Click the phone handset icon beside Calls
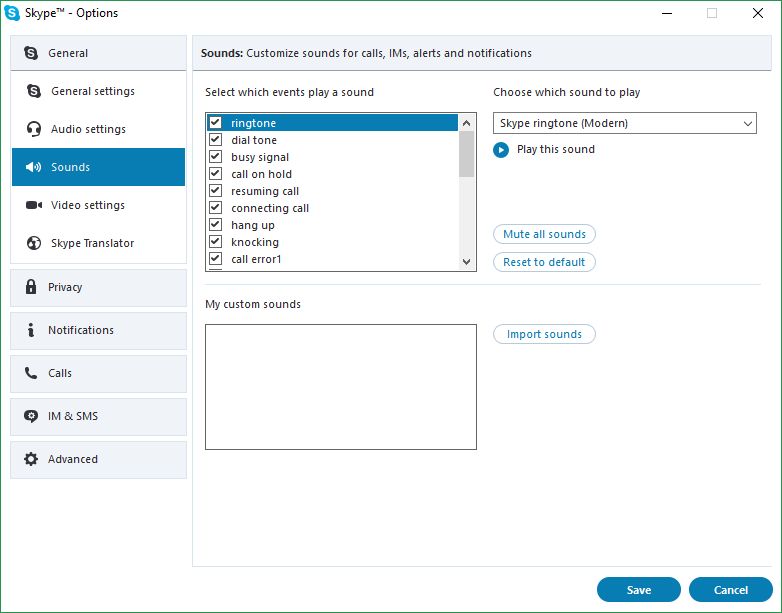Image resolution: width=782 pixels, height=613 pixels. point(31,373)
